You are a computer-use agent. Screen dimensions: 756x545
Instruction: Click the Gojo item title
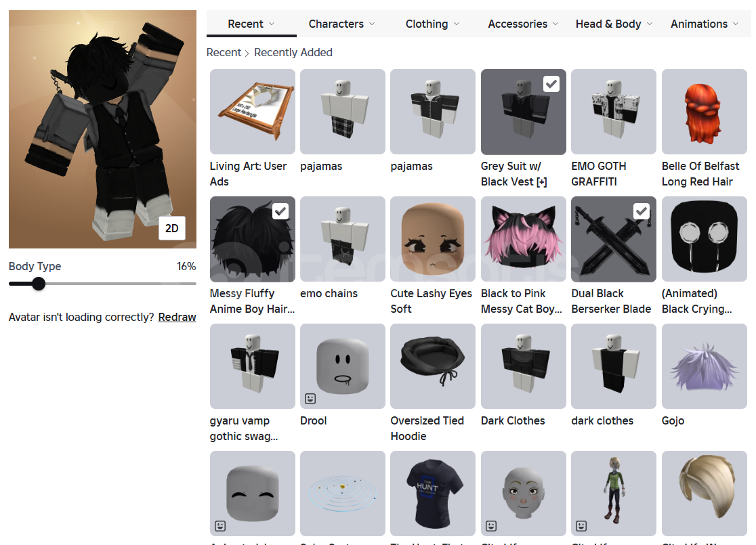[673, 420]
